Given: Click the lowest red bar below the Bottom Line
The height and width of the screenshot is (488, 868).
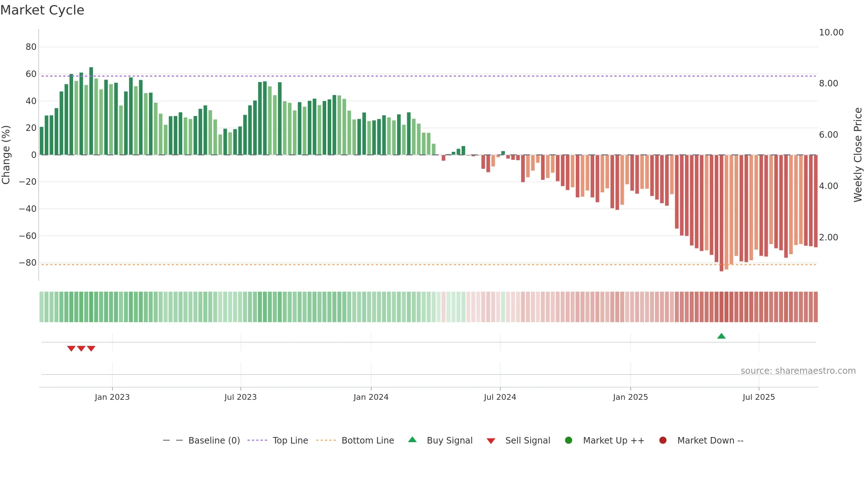Looking at the screenshot, I should tap(722, 213).
